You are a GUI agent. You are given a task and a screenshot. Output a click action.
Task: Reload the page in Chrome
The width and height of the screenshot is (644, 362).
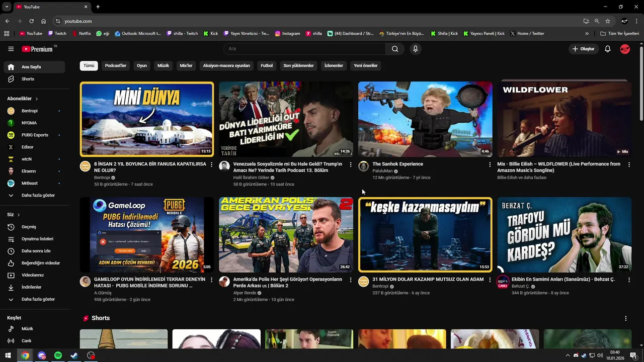click(x=31, y=21)
